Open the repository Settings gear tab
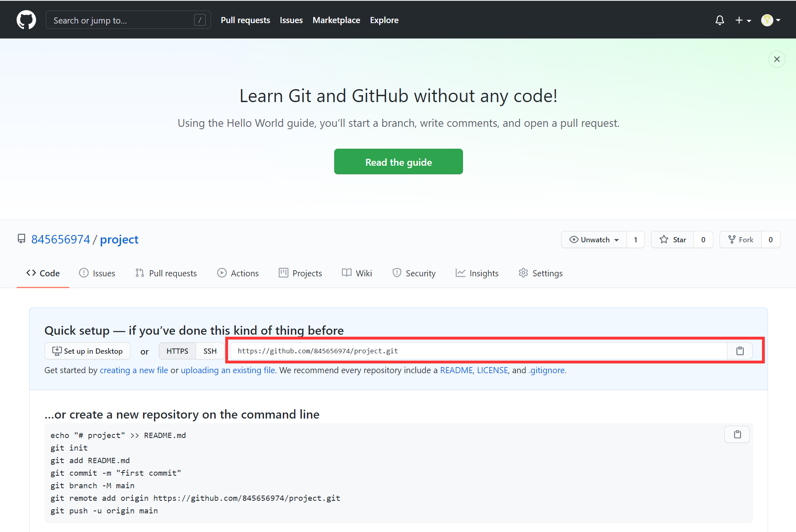The image size is (796, 532). pos(540,273)
